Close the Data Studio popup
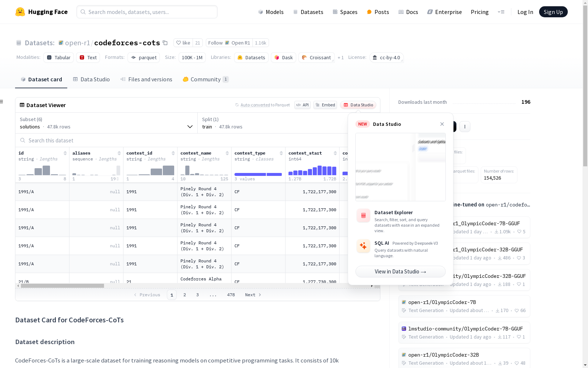Screen dimensions: 588x368 442,124
